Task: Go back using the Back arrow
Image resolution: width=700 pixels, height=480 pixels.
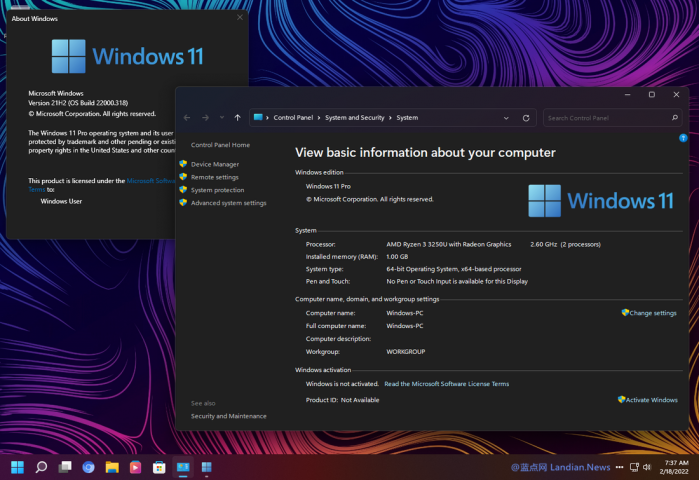Action: point(187,118)
